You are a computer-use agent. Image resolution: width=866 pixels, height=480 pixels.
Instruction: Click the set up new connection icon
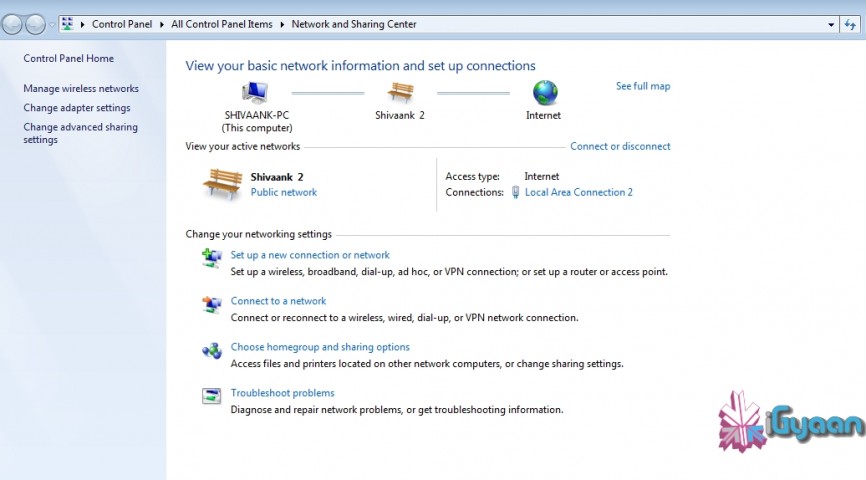click(212, 258)
